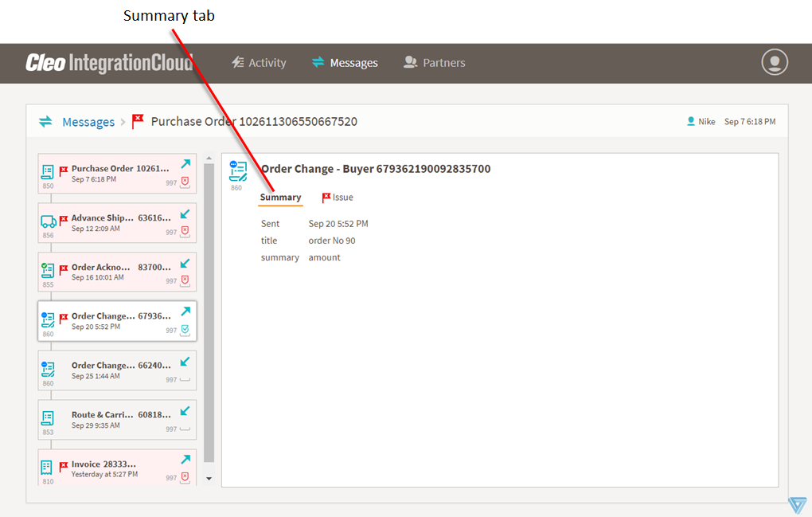Click the outbound arrow on Invoice card

click(185, 460)
